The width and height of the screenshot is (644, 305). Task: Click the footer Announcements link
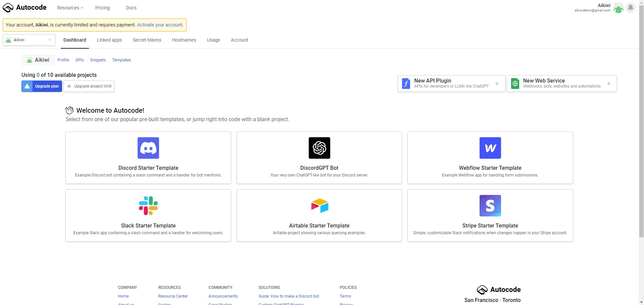[223, 296]
